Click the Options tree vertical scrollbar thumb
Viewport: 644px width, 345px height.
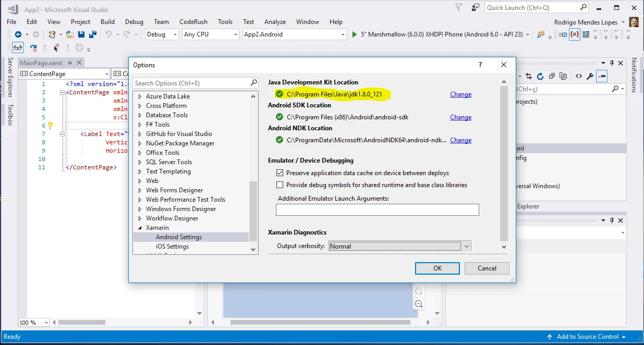[x=253, y=211]
